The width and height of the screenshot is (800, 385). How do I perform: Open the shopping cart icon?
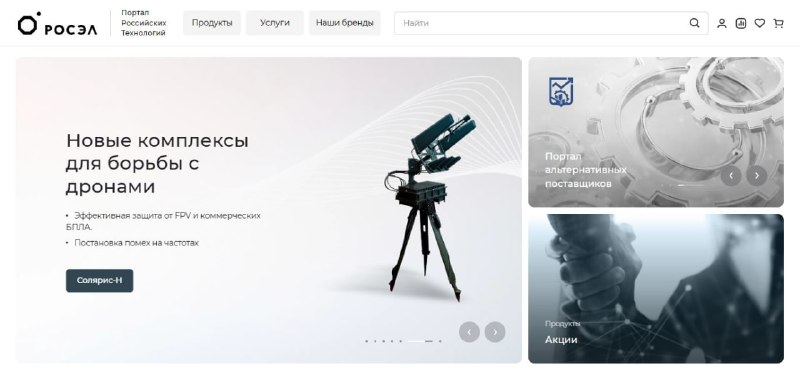(x=778, y=23)
